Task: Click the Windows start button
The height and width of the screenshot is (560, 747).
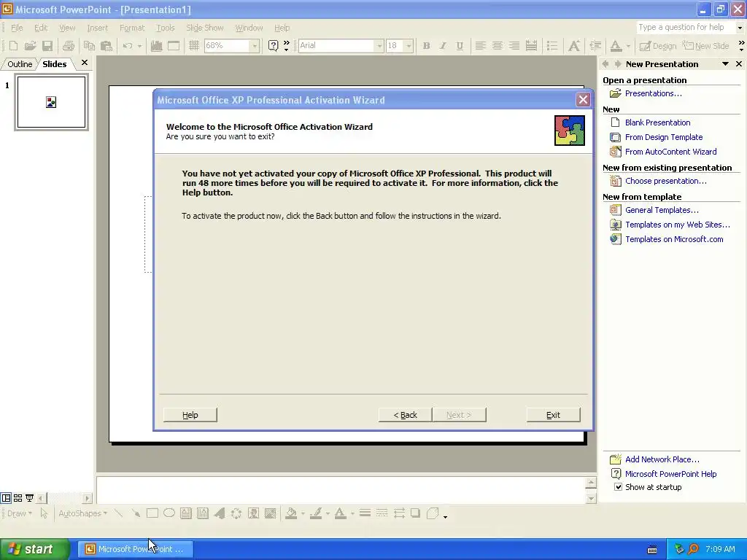Action: (x=34, y=549)
